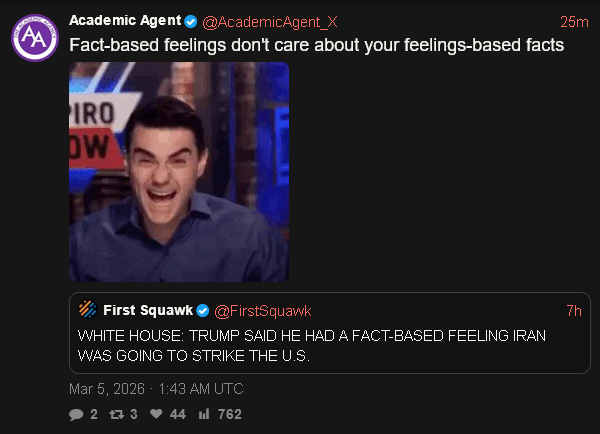Image resolution: width=600 pixels, height=434 pixels.
Task: Click the retweet arrows icon
Action: tap(117, 414)
